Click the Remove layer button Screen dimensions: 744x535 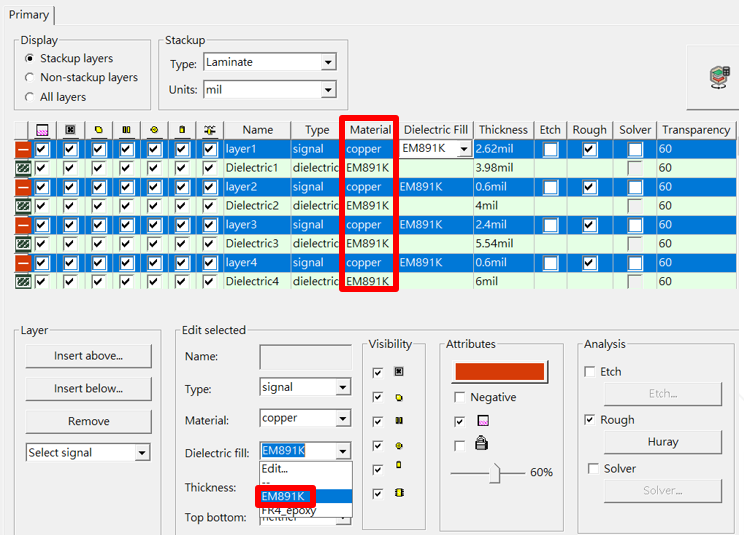89,422
